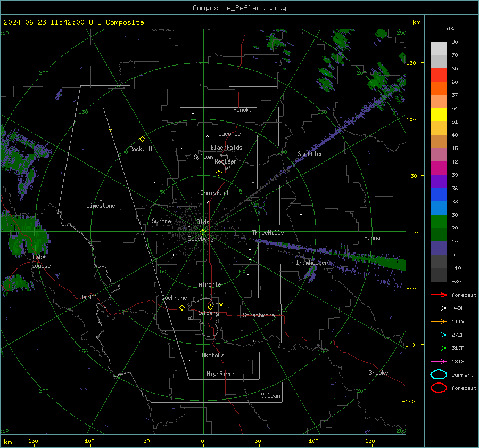
Task: Click the 04DK legend label
Action: click(x=458, y=308)
